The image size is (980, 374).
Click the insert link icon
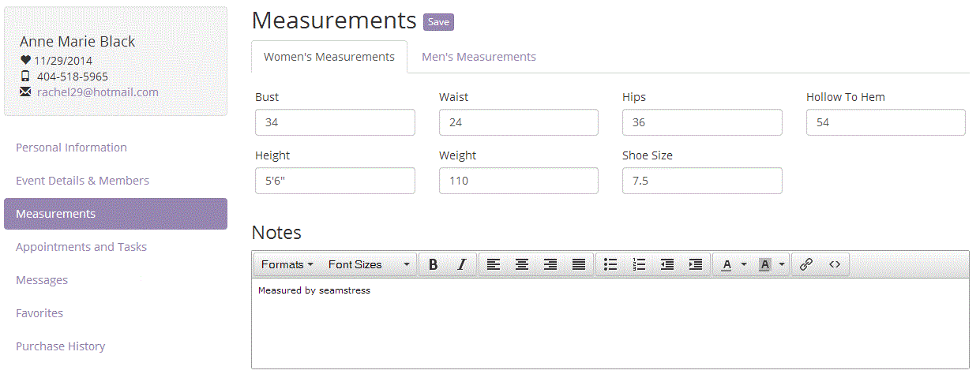(x=806, y=264)
